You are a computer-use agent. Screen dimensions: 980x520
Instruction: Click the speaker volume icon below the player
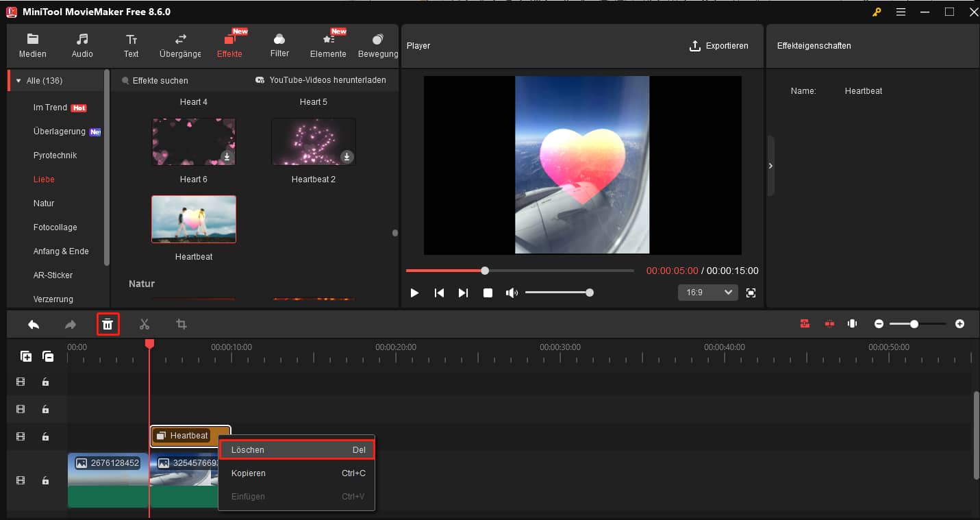(512, 293)
